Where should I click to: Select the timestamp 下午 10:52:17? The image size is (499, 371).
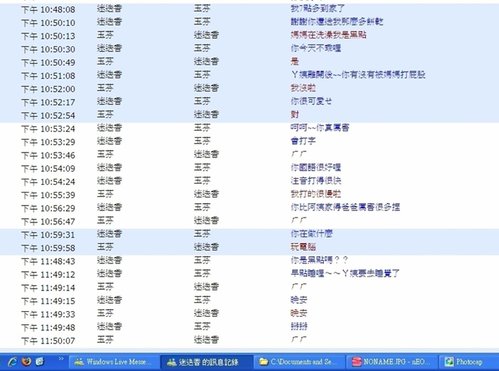coord(48,103)
